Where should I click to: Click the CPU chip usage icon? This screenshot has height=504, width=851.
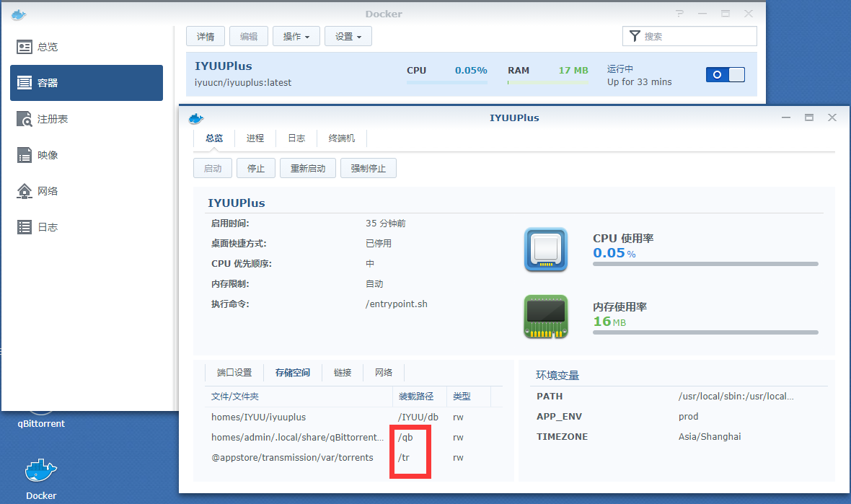pos(546,249)
